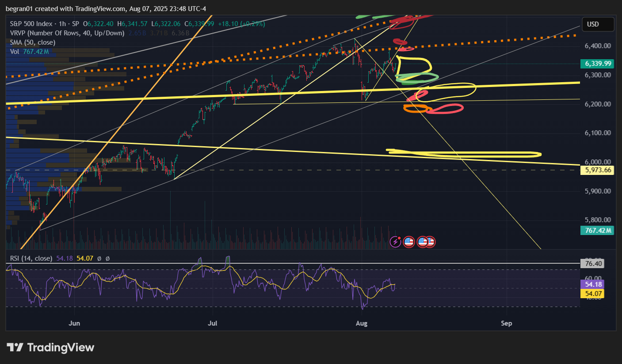Click the 6,300.00 price axis tick

point(598,75)
